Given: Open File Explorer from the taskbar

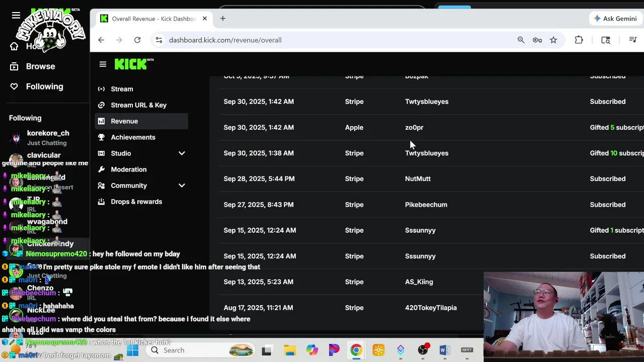Looking at the screenshot, I should 289,350.
